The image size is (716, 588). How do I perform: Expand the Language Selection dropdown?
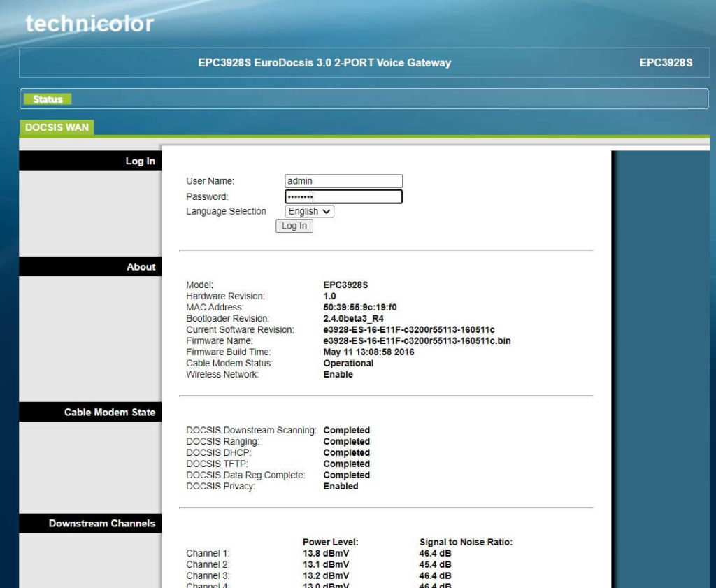click(x=309, y=211)
